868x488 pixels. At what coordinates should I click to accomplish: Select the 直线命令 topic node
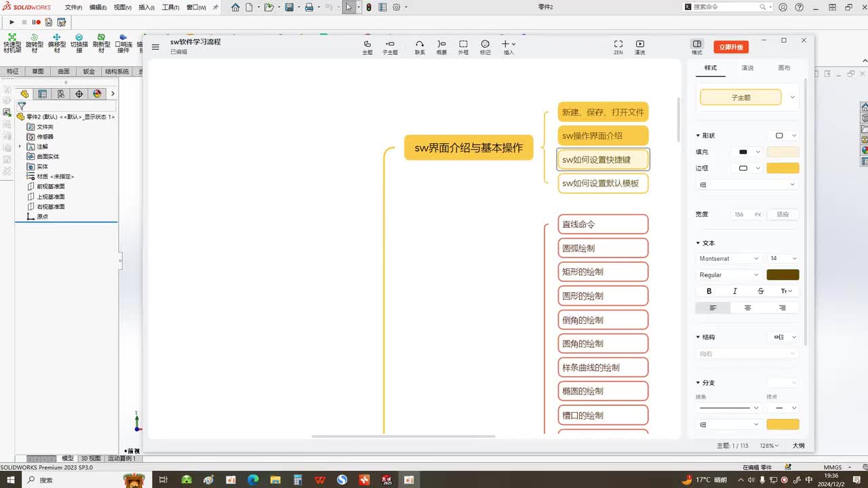point(603,224)
